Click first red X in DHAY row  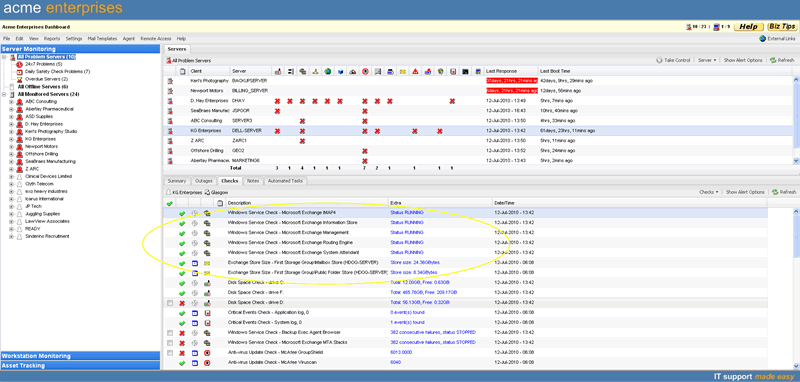(x=277, y=101)
